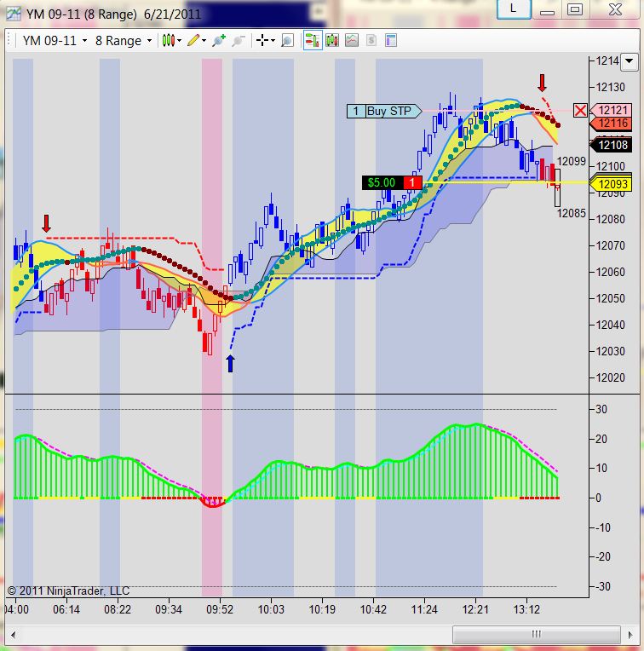Expand the drawing tools dropdown arrow
This screenshot has height=651, width=644.
pos(204,40)
